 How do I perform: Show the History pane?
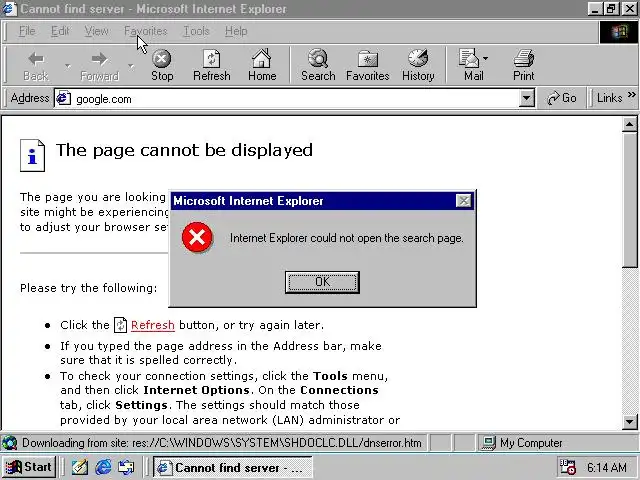(418, 66)
